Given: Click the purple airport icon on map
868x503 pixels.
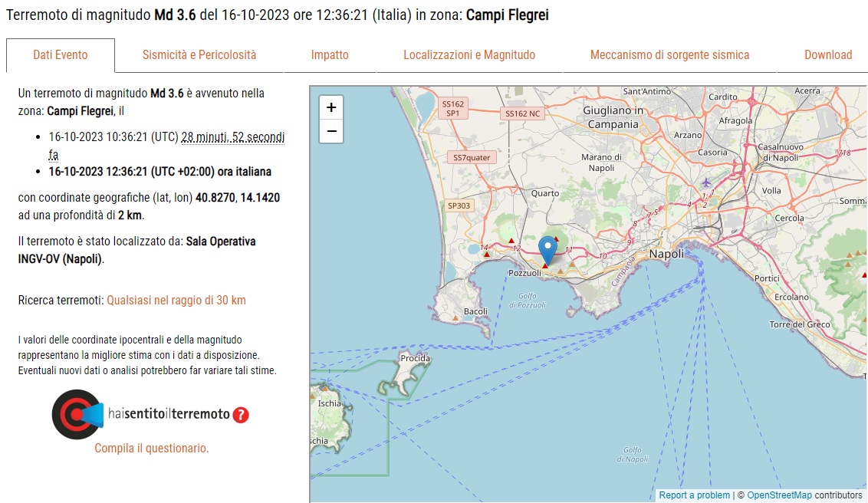Looking at the screenshot, I should pos(705,182).
